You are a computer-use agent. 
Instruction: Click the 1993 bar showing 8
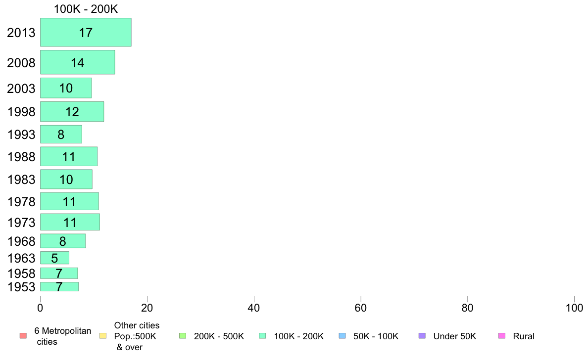point(61,134)
